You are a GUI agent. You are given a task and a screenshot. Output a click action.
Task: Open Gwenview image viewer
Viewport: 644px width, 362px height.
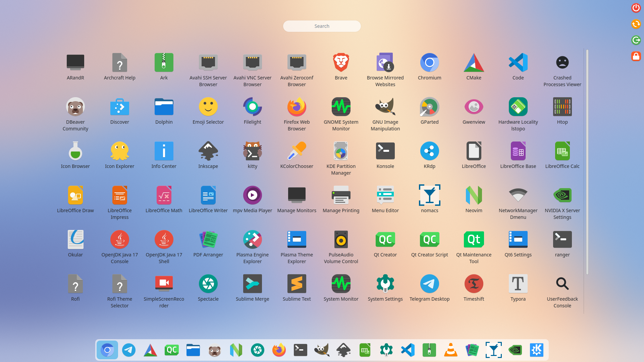coord(474,111)
